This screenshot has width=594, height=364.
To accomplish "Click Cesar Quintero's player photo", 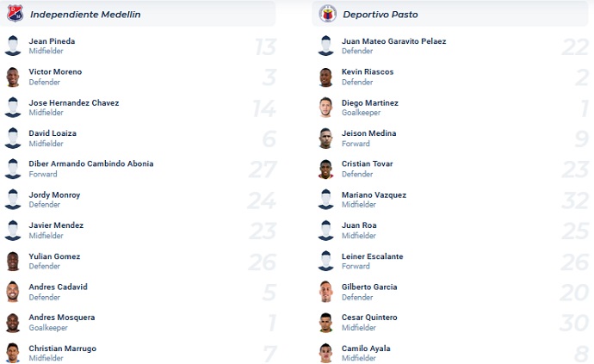I will click(x=325, y=323).
